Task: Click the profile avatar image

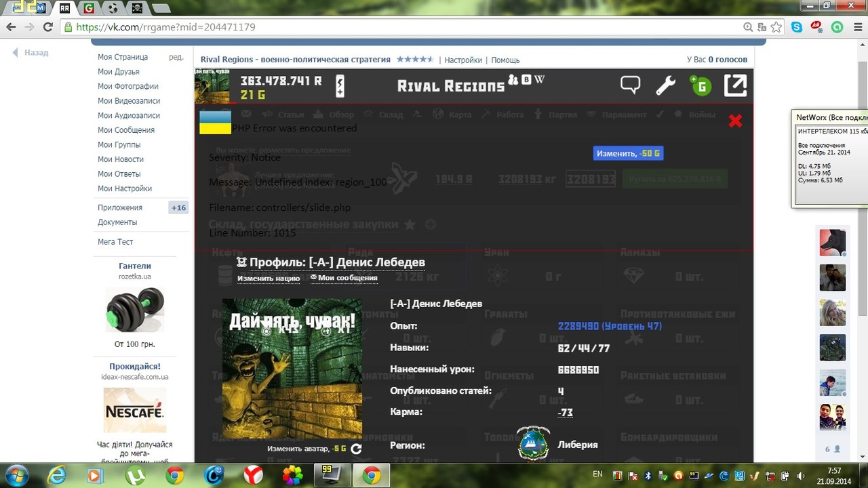Action: click(292, 369)
